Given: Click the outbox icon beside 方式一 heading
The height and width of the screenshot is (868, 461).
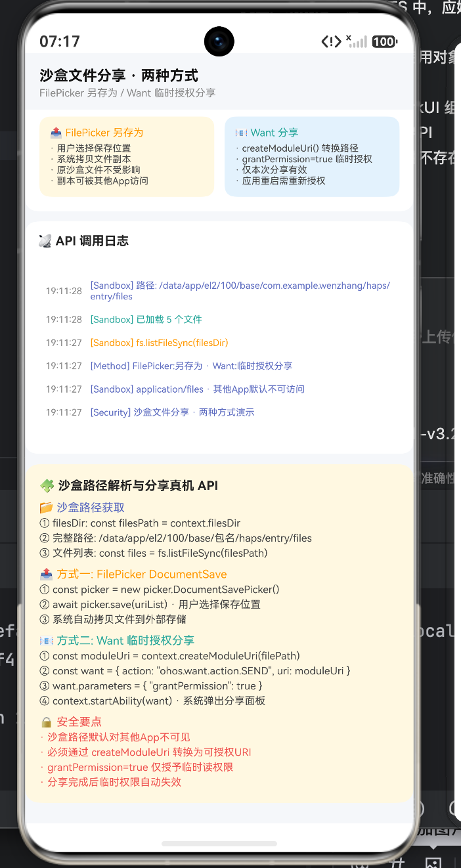Looking at the screenshot, I should [x=46, y=574].
